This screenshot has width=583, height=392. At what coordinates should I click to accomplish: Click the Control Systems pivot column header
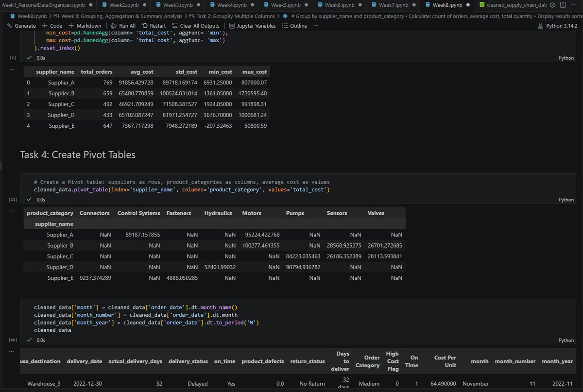138,213
